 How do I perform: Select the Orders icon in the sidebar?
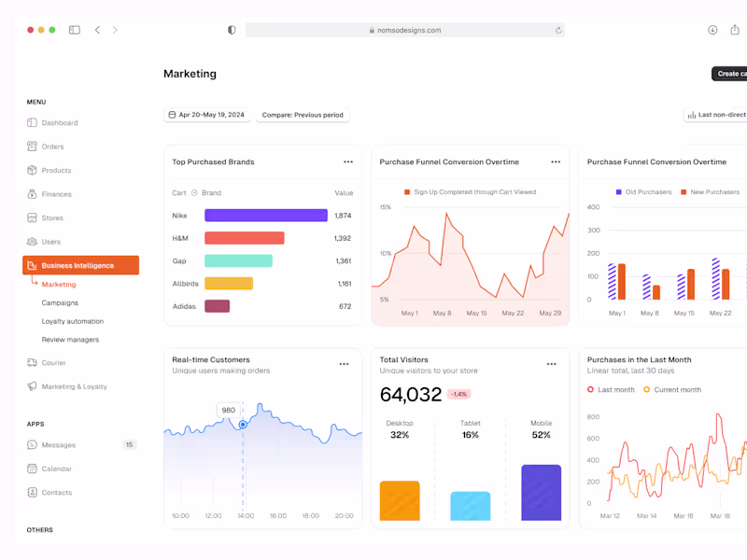coord(31,147)
